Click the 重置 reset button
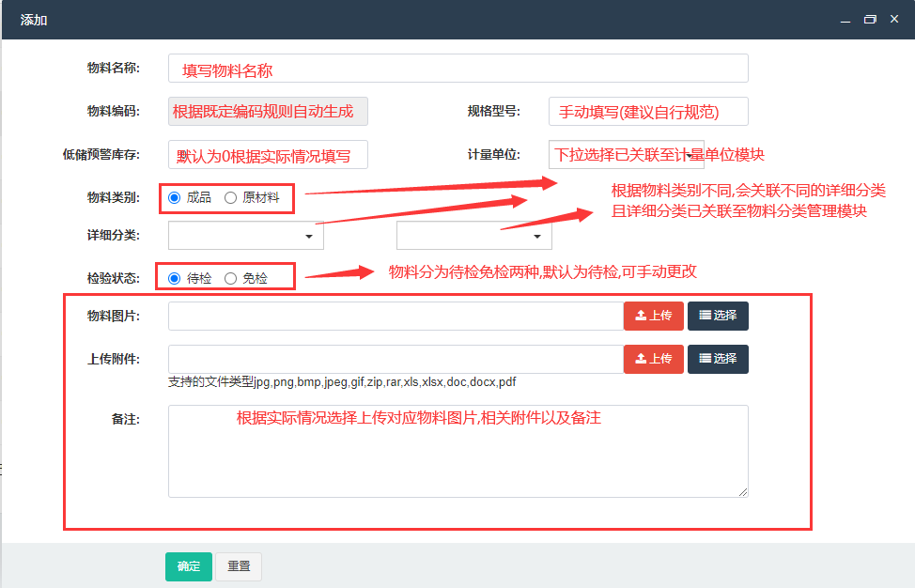The width and height of the screenshot is (915, 588). pyautogui.click(x=239, y=566)
